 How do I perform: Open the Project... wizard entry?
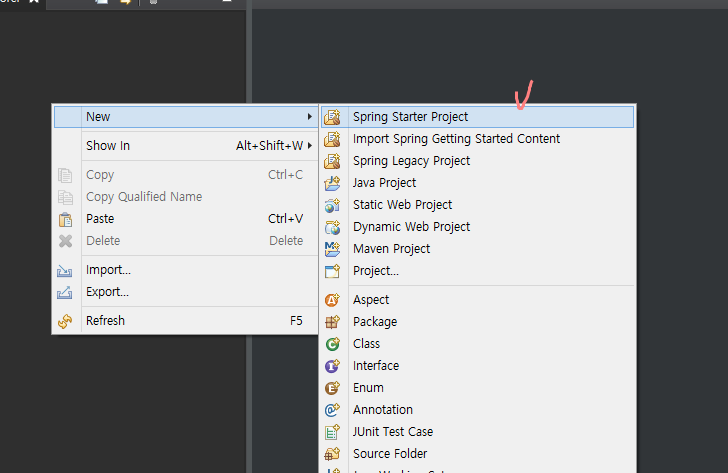[x=477, y=271]
